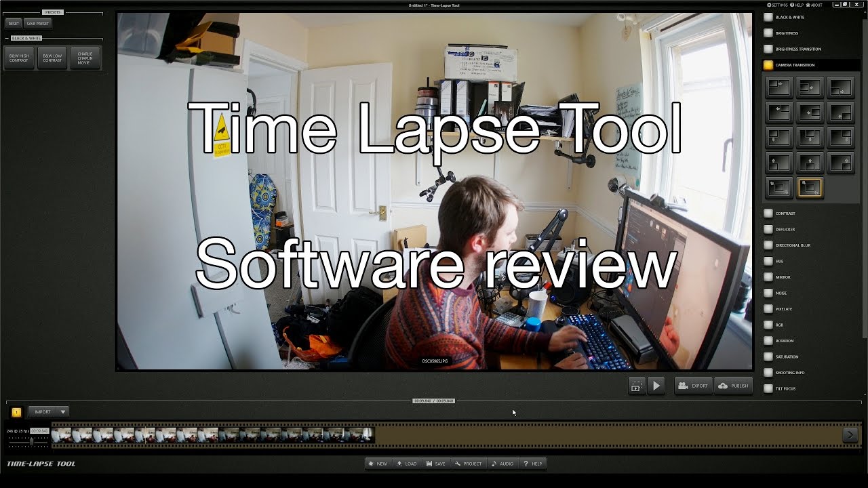This screenshot has width=868, height=488.
Task: Toggle the Mirror effect
Action: click(768, 277)
